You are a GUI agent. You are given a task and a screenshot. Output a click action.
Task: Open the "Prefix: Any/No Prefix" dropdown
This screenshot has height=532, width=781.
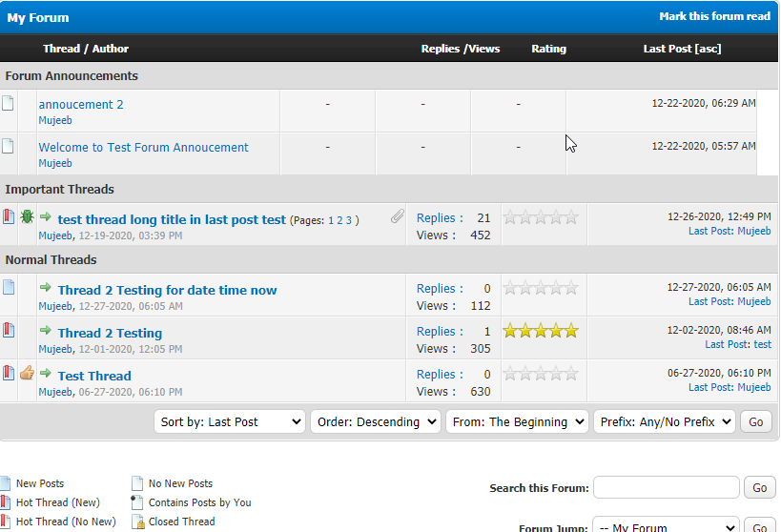664,421
